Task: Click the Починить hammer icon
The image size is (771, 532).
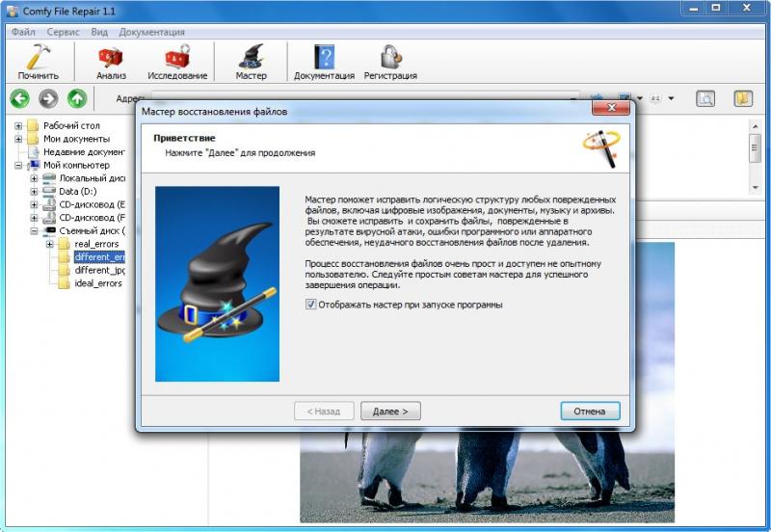Action: click(39, 57)
